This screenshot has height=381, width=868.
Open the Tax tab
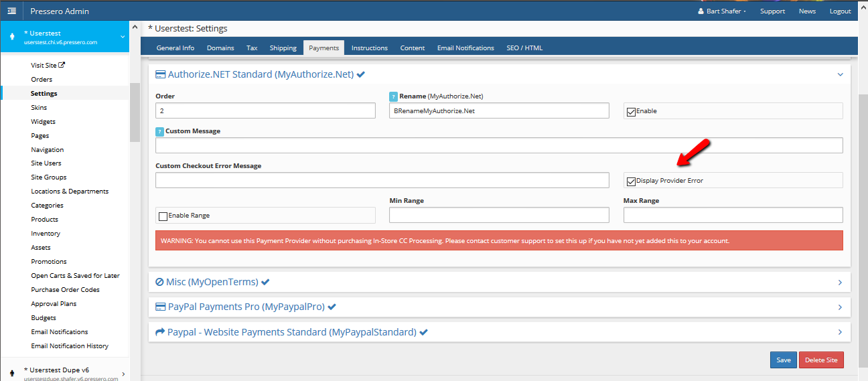(x=252, y=48)
